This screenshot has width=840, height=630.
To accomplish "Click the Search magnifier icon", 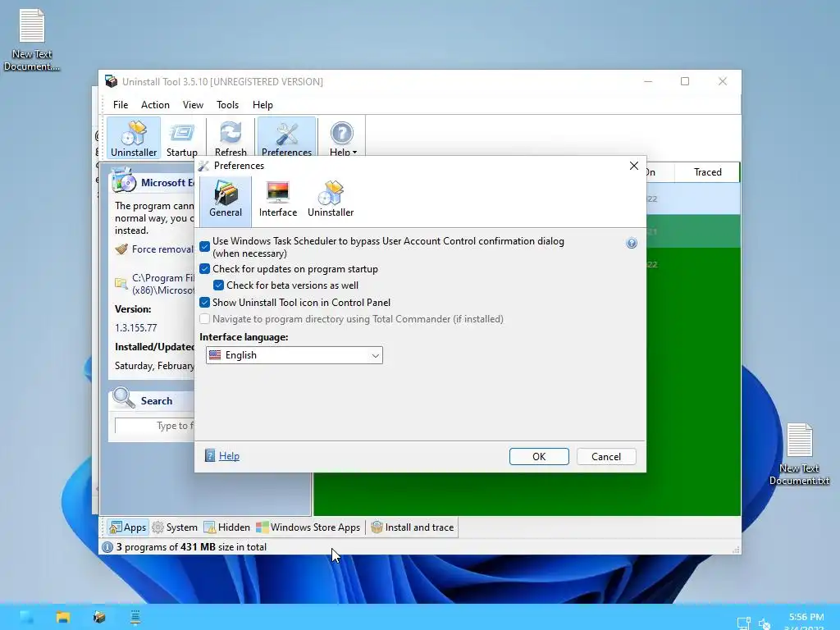I will [124, 399].
